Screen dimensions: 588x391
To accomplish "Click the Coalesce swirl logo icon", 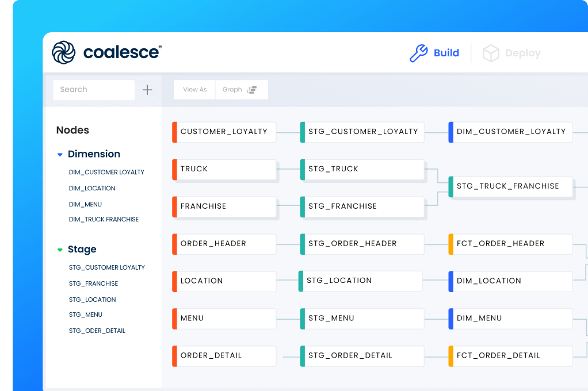I will (63, 52).
